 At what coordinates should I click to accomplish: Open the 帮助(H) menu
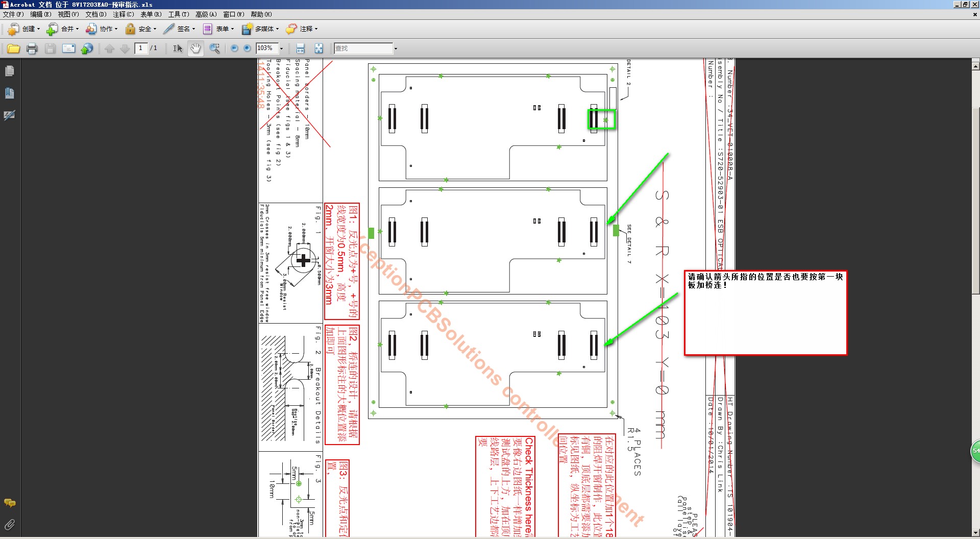[x=261, y=14]
